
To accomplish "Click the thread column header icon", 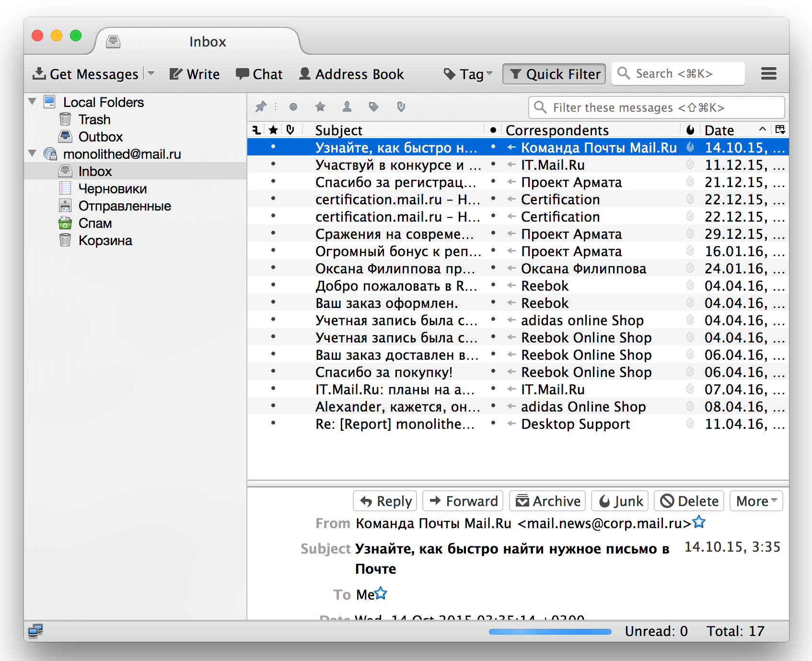I will pyautogui.click(x=257, y=130).
